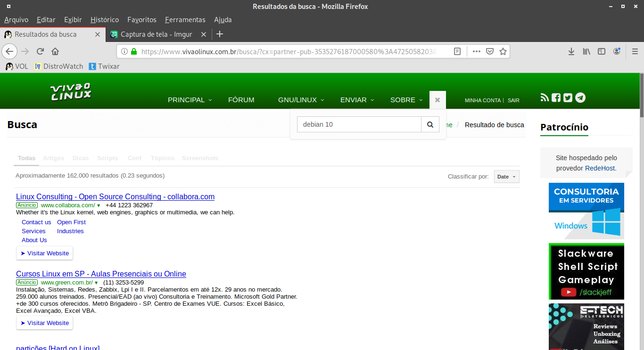Show site info for the connection

pos(124,51)
